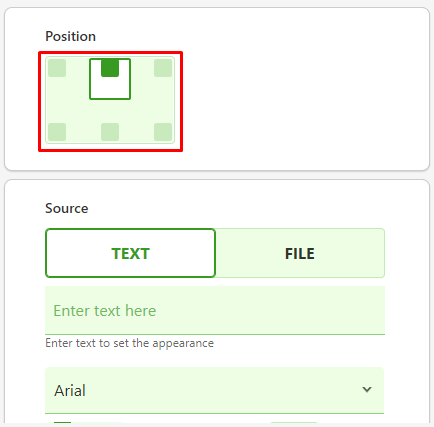Expand the font list using the chevron arrow
The width and height of the screenshot is (434, 427).
coord(367,389)
